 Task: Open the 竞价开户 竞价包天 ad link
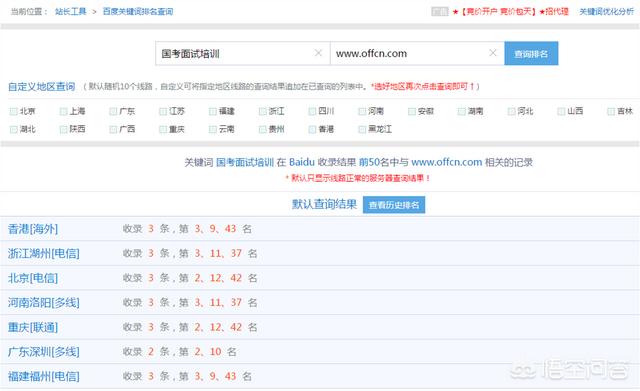coord(510,11)
